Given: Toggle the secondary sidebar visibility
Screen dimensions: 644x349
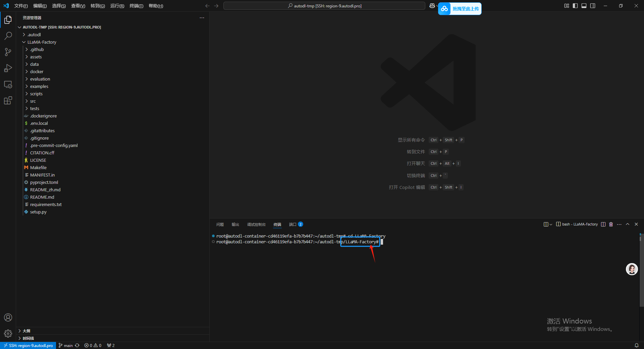Looking at the screenshot, I should (593, 6).
